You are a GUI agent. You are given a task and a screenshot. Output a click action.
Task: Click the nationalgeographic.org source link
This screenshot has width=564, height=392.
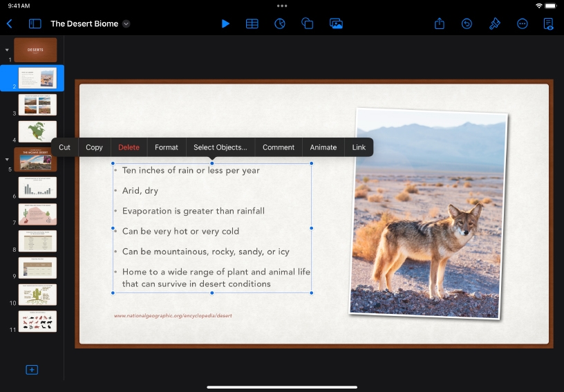pyautogui.click(x=173, y=316)
